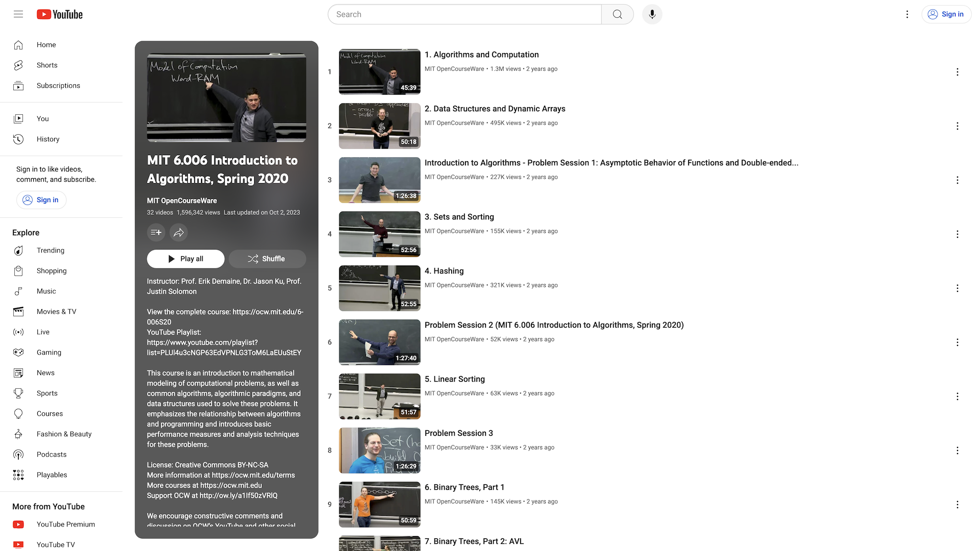980x551 pixels.
Task: Open 3. Sets and Sorting title
Action: pos(459,217)
